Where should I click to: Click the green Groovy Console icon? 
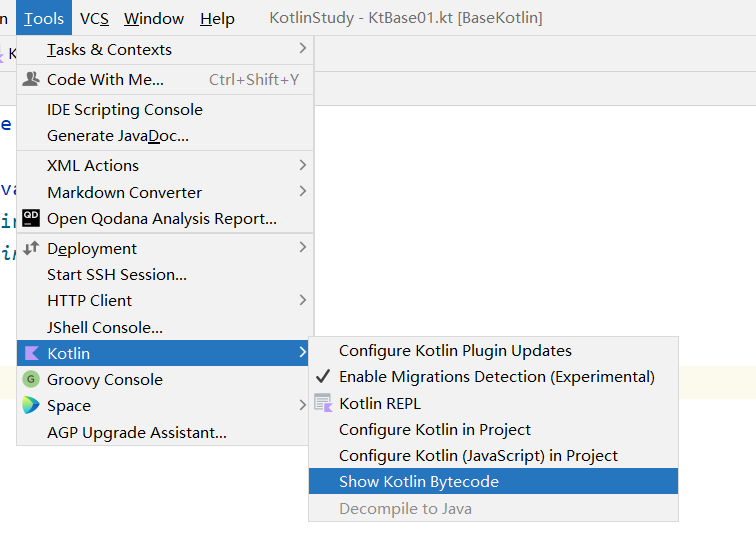click(31, 379)
